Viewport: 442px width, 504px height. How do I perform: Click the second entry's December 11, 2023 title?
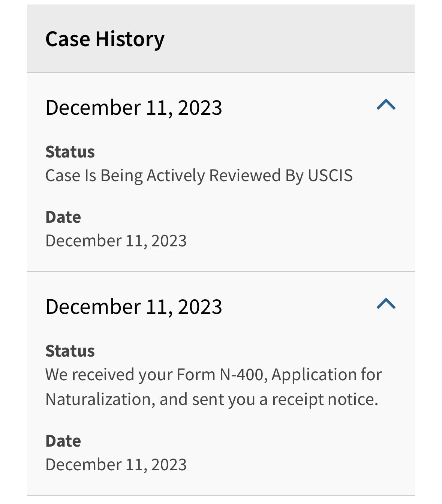pyautogui.click(x=133, y=307)
